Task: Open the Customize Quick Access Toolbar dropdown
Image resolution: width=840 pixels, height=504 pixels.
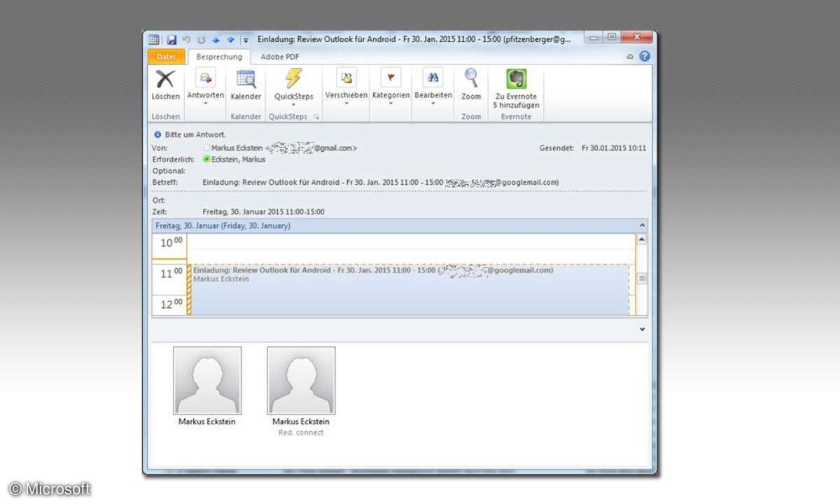Action: tap(246, 41)
